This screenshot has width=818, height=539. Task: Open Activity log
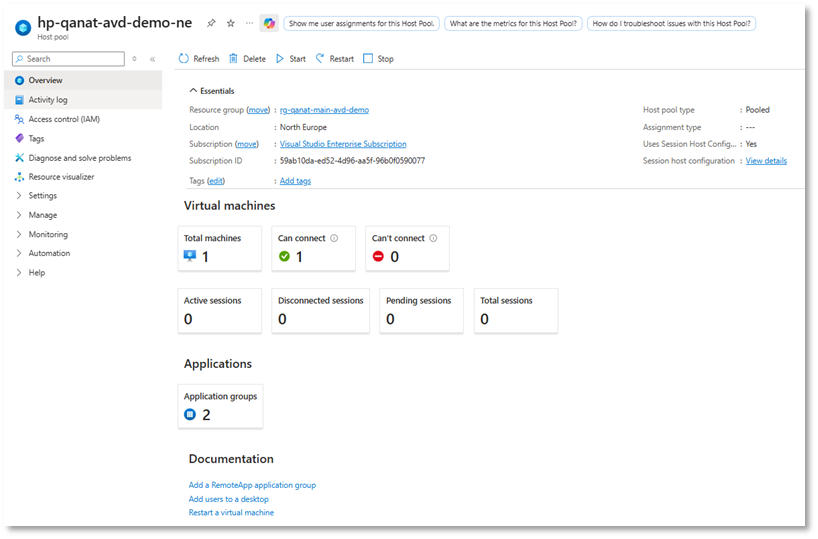tap(83, 100)
